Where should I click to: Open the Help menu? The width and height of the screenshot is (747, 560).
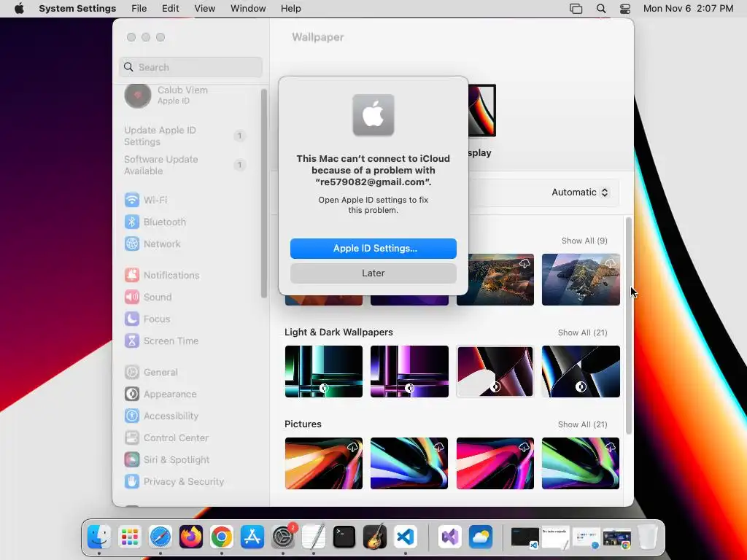[290, 9]
